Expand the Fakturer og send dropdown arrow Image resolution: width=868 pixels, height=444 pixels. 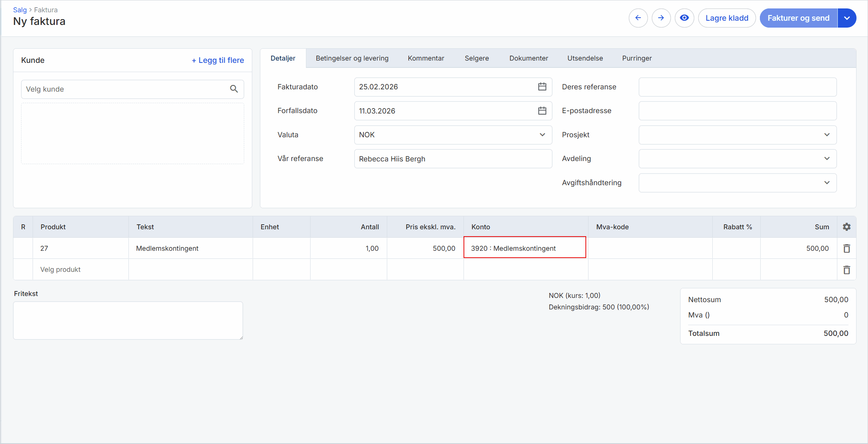[847, 18]
